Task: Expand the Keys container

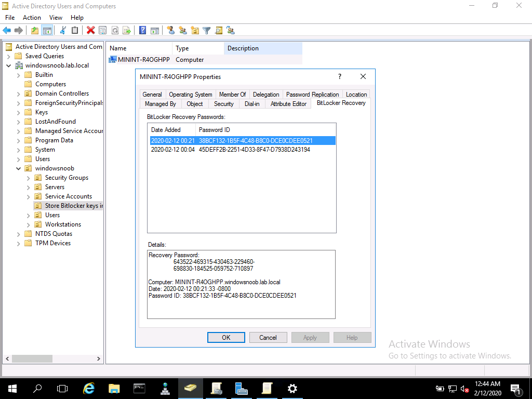Action: tap(18, 112)
